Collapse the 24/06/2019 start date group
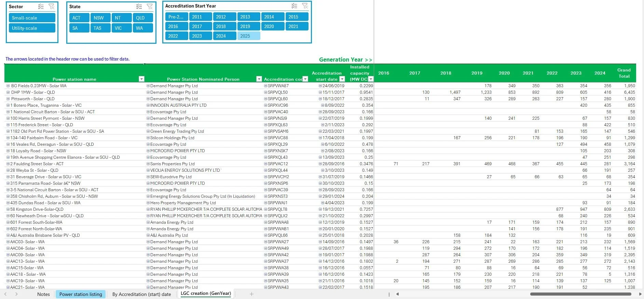This screenshot has width=644, height=299. tap(320, 86)
